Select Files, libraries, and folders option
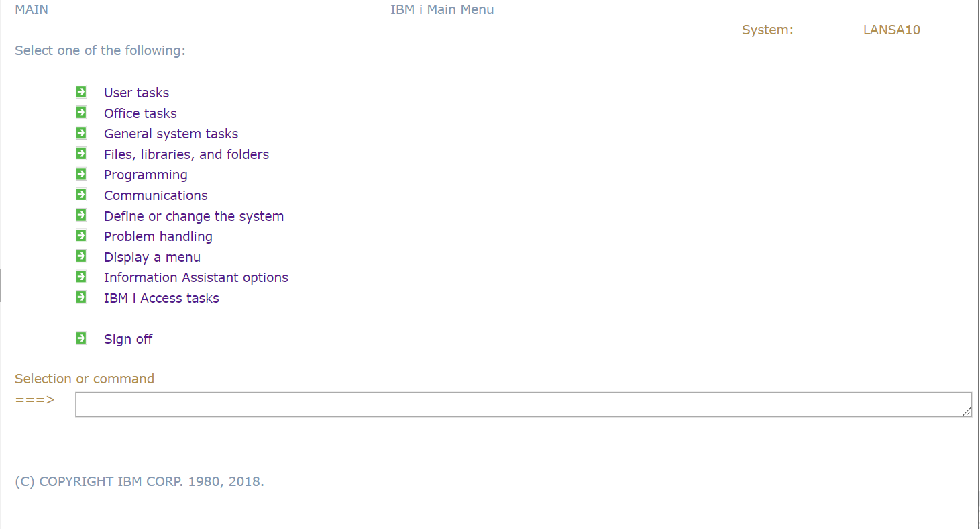980x529 pixels. (x=186, y=154)
